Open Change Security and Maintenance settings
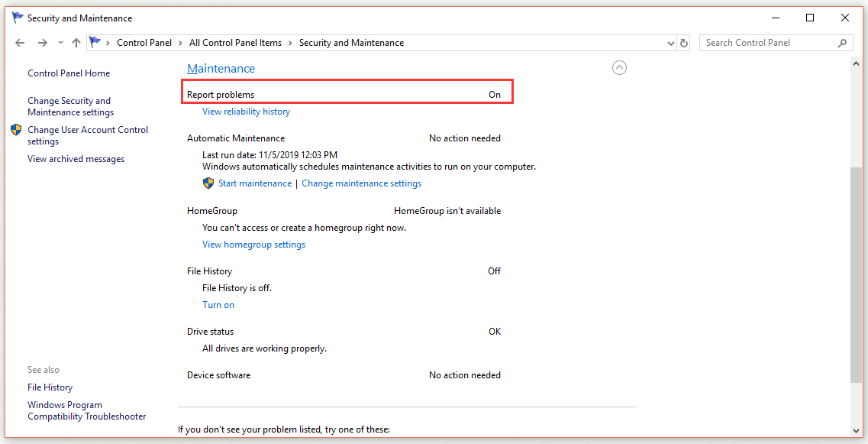Viewport: 868px width, 444px height. (71, 106)
